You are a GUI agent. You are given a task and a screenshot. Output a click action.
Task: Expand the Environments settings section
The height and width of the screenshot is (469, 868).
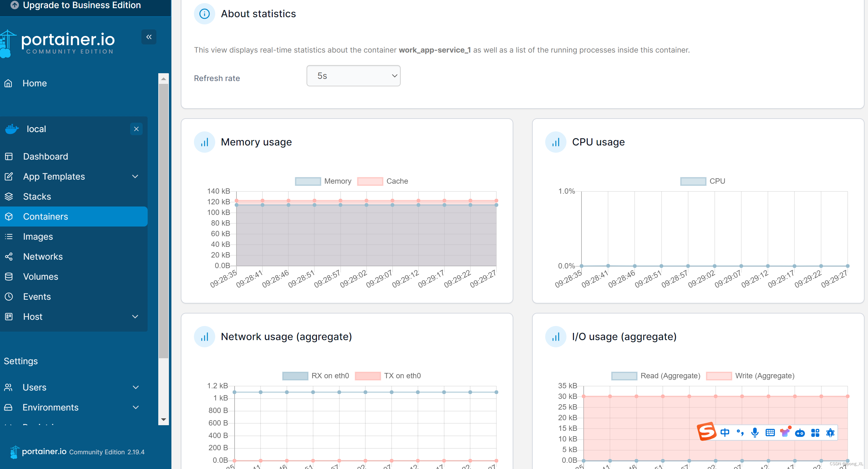pyautogui.click(x=135, y=407)
